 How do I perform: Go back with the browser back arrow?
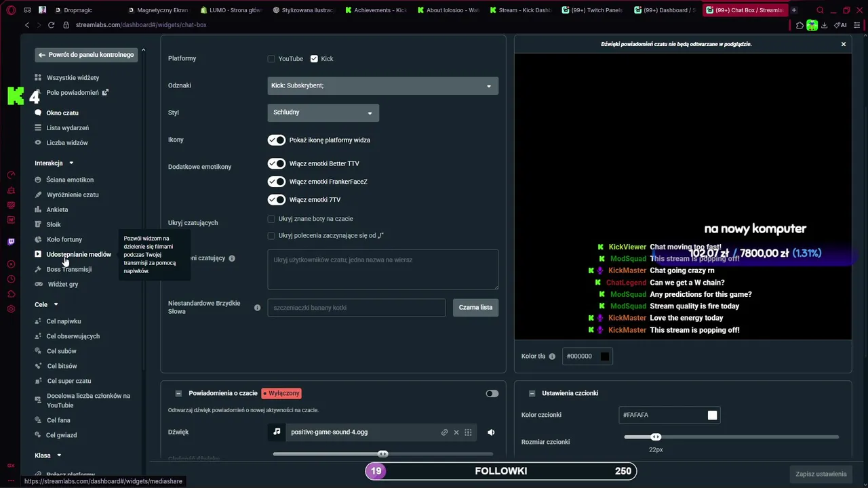point(27,25)
